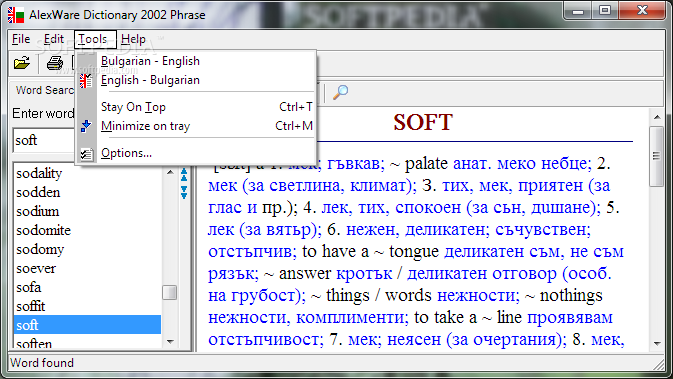The height and width of the screenshot is (379, 673).
Task: Click the blue upward double-arrow icon
Action: pos(184,175)
